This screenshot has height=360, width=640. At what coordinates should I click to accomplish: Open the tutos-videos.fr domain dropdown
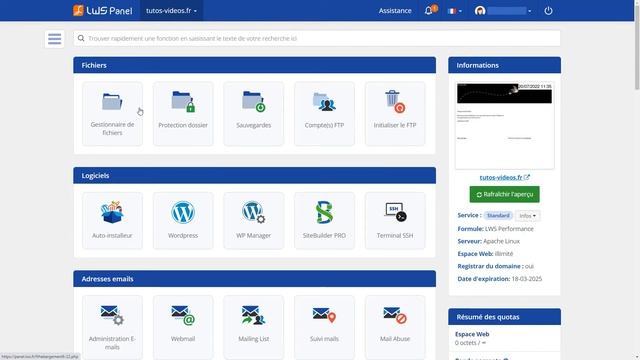click(x=171, y=11)
